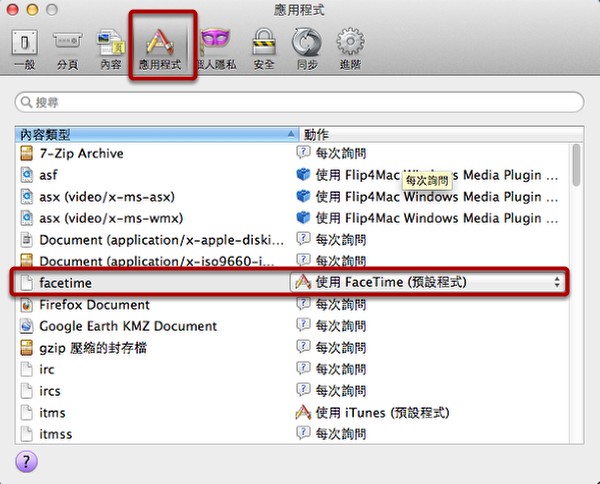The image size is (600, 484).
Task: Open the 分頁 (Tabs) preferences pane
Action: coord(67,49)
